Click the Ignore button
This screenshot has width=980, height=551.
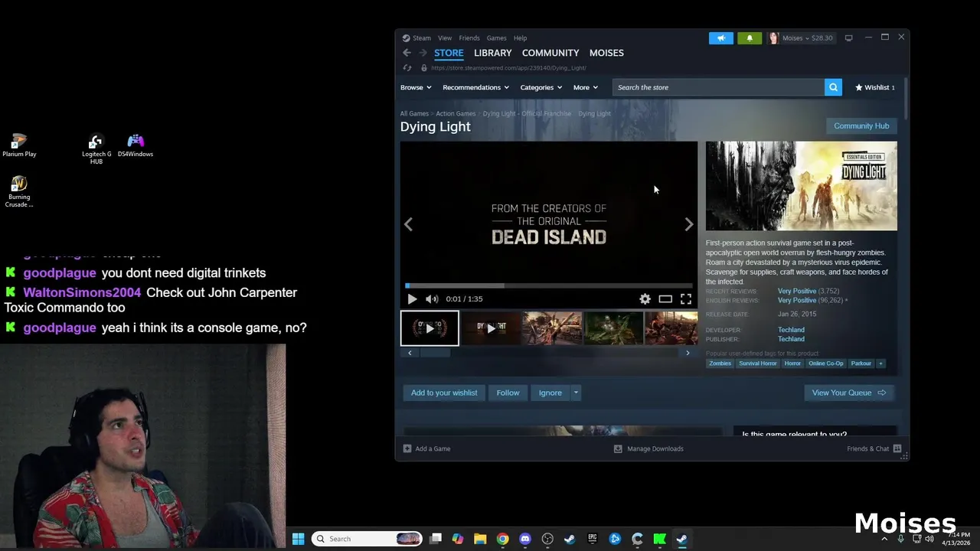[550, 393]
